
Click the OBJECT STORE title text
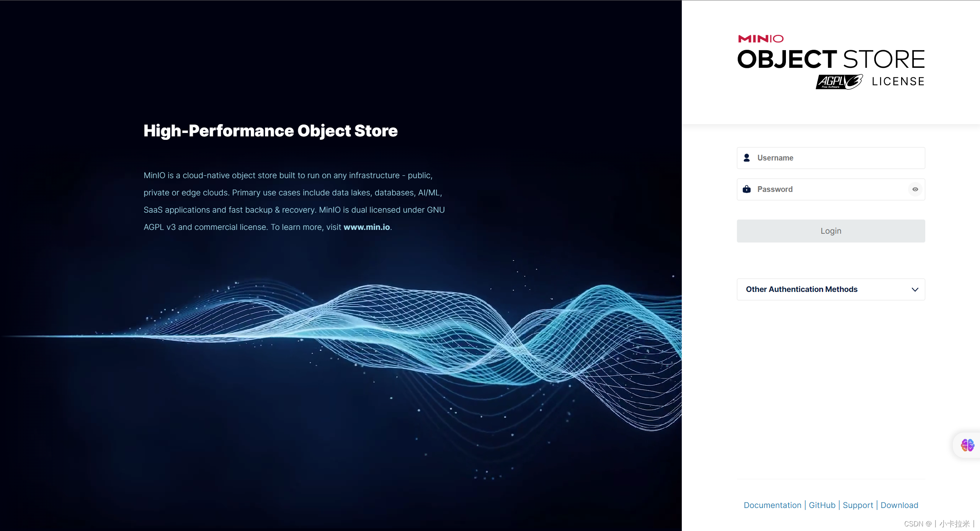(831, 59)
